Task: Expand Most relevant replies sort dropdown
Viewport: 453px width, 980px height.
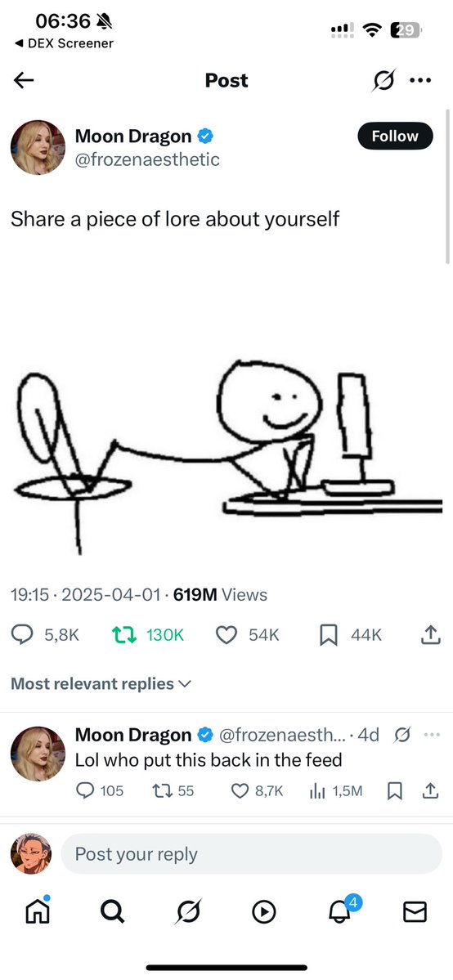Action: coord(101,684)
